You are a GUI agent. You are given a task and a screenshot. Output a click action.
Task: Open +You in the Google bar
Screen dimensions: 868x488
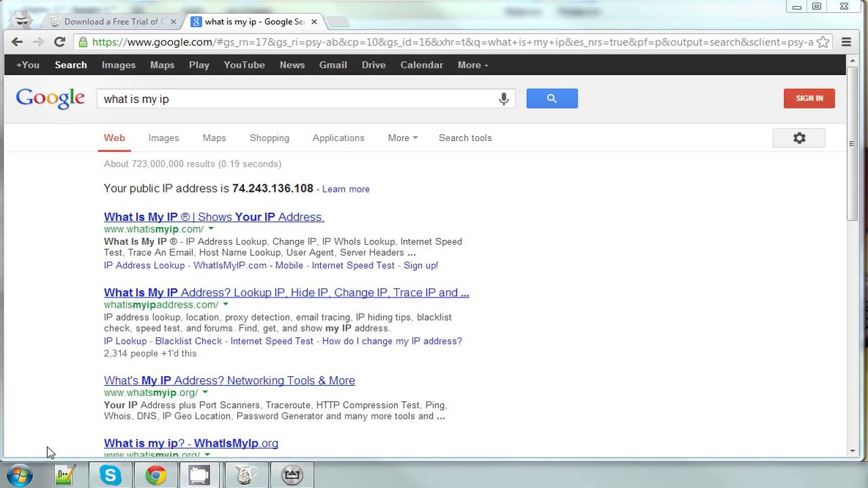(28, 65)
